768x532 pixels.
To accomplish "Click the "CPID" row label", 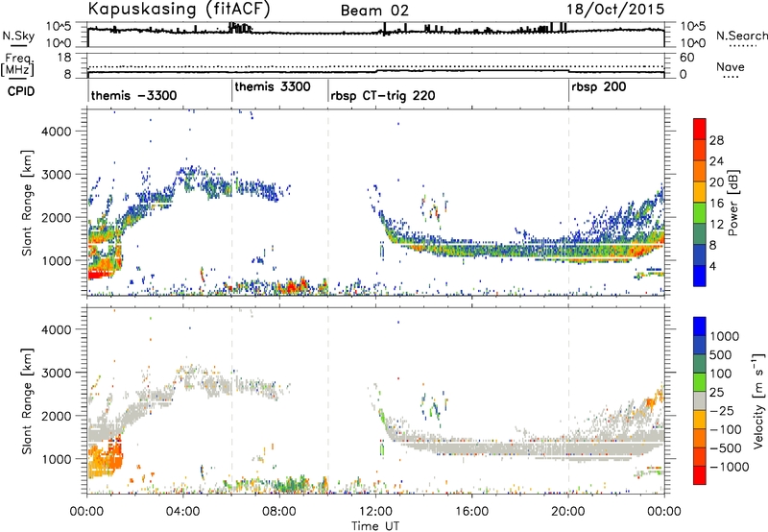I will 21,91.
